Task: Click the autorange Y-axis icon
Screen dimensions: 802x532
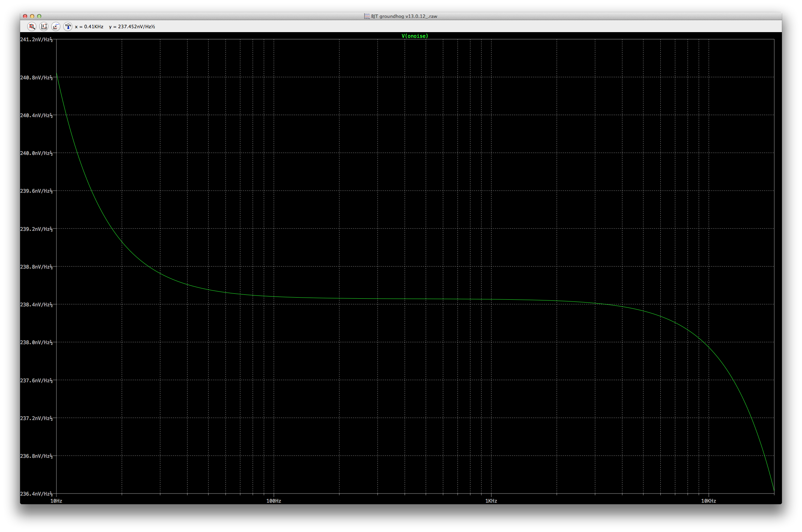Action: (44, 26)
